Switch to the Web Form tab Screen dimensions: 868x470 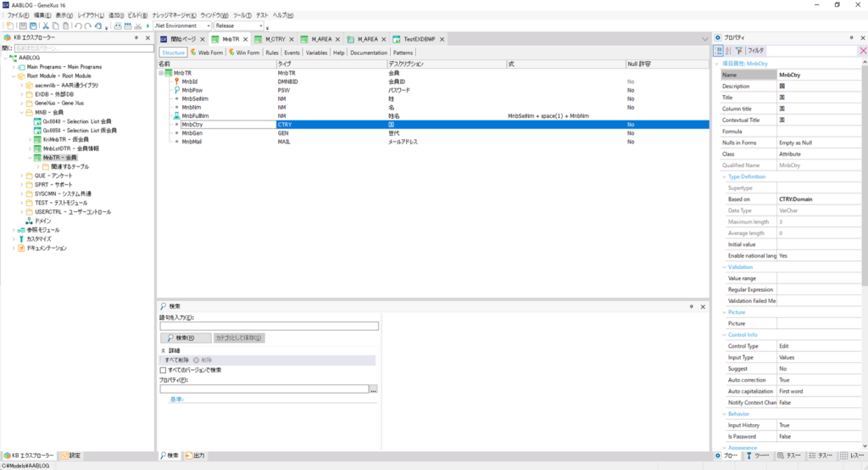(206, 53)
